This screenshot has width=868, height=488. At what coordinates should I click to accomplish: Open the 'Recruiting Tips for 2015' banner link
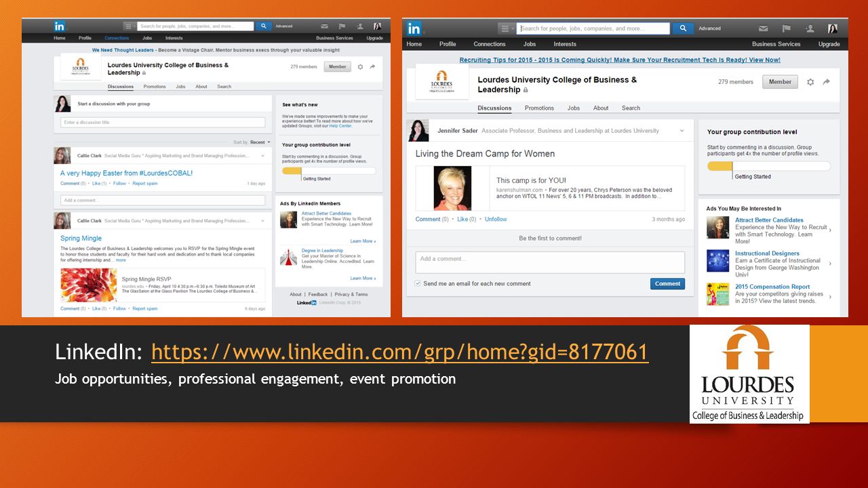[620, 60]
